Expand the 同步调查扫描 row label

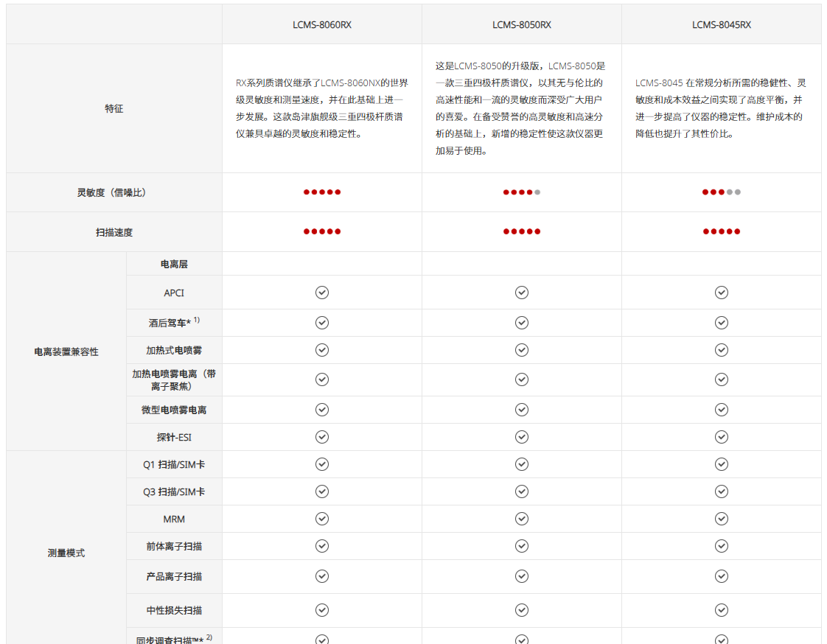(174, 640)
